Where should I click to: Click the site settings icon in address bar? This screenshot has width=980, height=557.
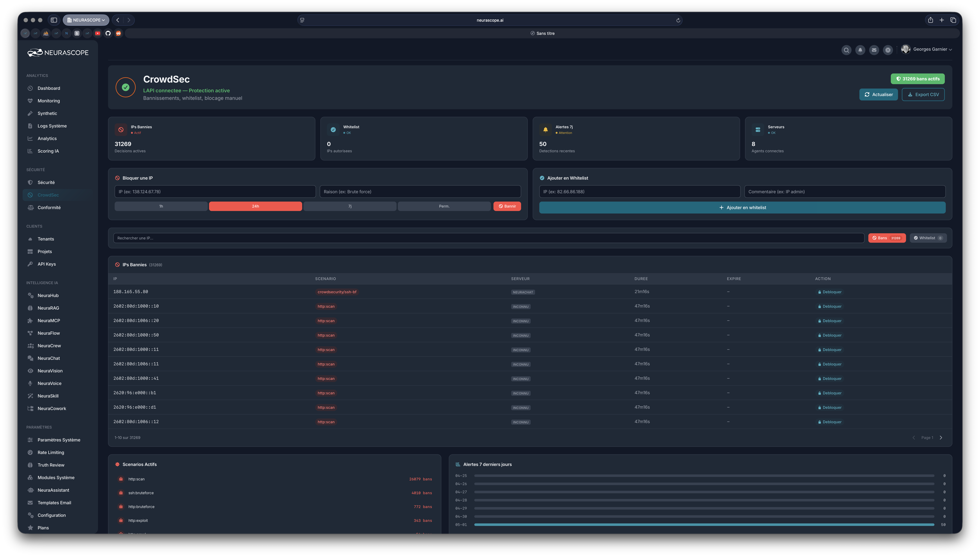[x=302, y=20]
